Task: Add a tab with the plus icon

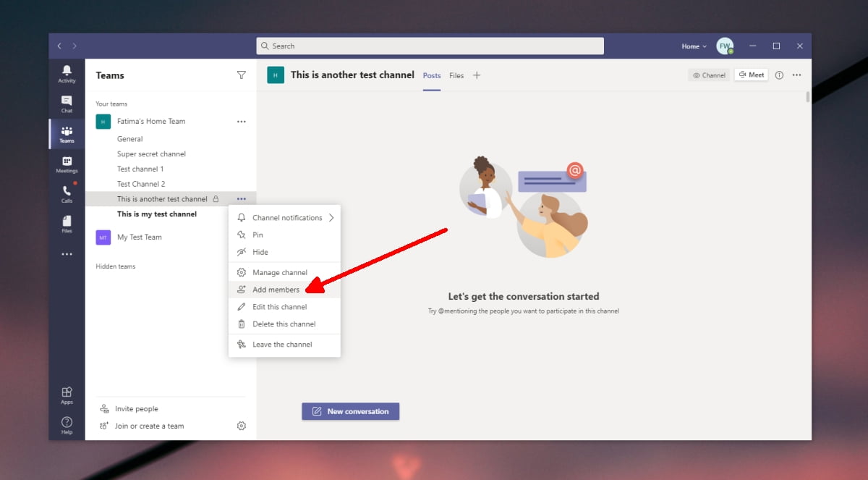Action: 476,75
